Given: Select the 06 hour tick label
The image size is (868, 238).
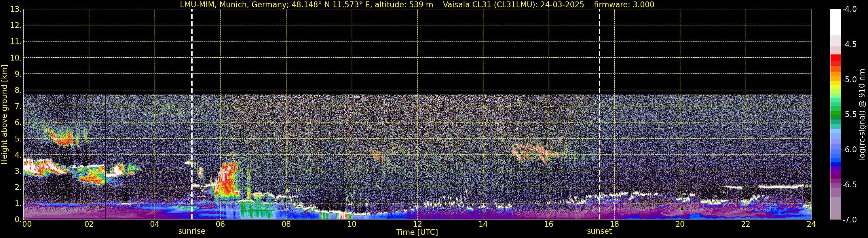Looking at the screenshot, I should [220, 224].
